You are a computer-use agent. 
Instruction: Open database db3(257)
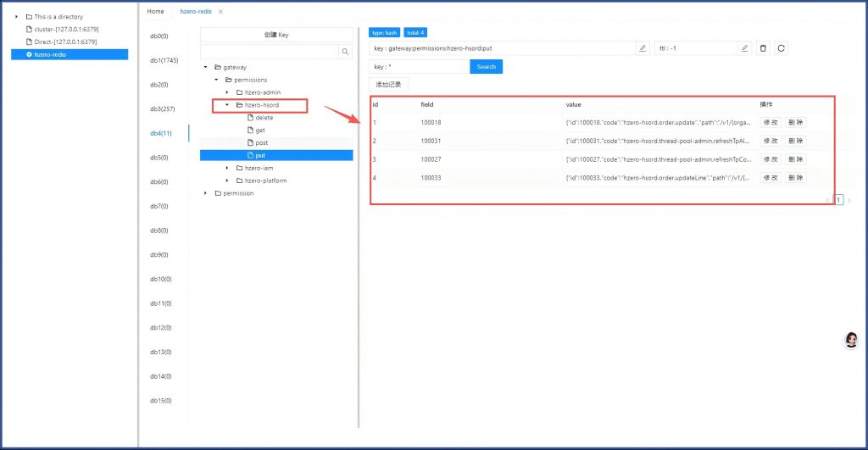[162, 109]
